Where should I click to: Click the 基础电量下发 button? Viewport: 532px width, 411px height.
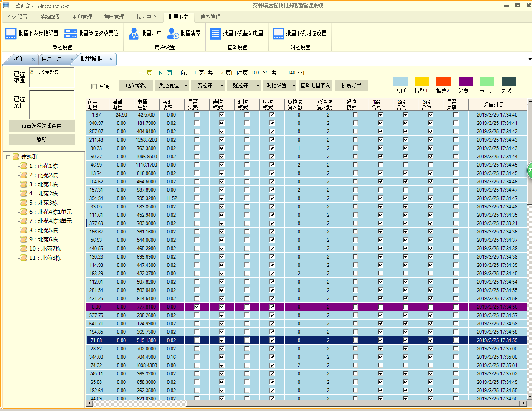coord(315,86)
